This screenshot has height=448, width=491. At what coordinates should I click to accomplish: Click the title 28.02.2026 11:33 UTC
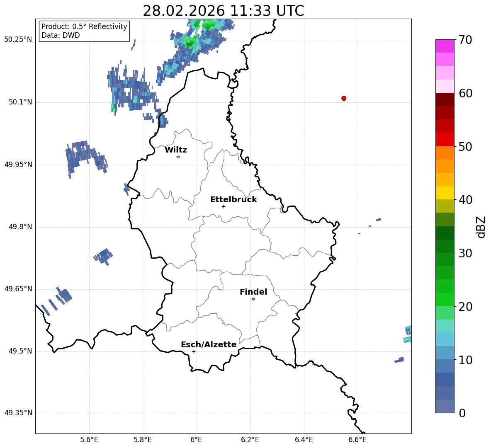point(224,11)
